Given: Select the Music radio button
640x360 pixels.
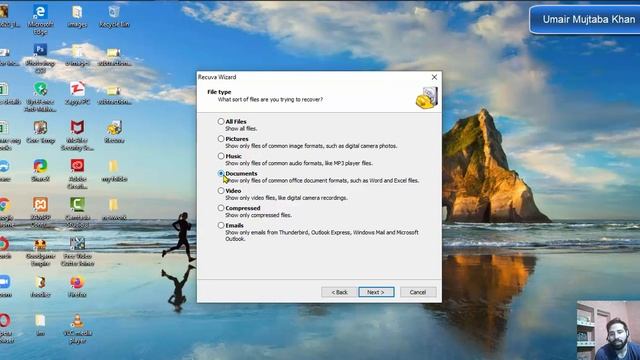Looking at the screenshot, I should click(221, 156).
